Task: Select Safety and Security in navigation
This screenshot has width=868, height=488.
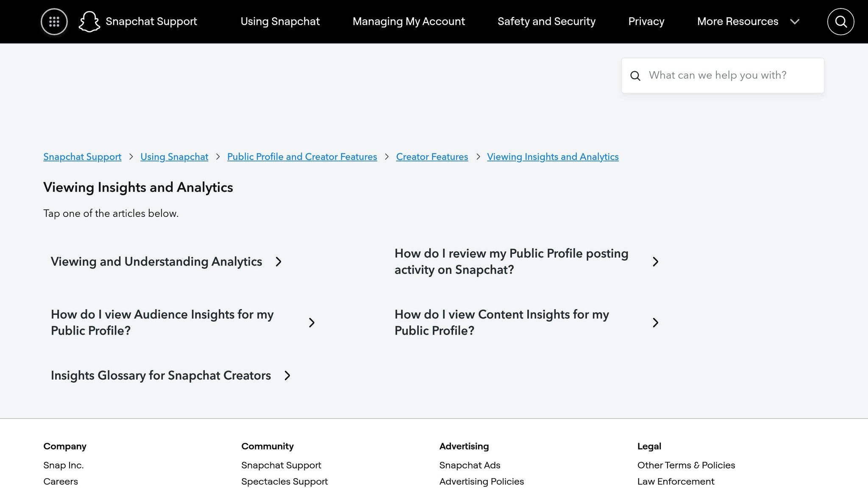Action: (x=546, y=22)
